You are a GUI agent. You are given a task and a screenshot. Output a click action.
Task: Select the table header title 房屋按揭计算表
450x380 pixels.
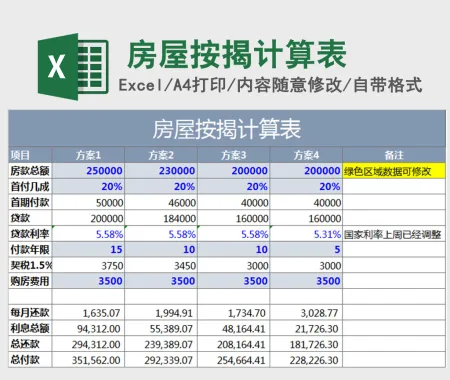tap(227, 129)
